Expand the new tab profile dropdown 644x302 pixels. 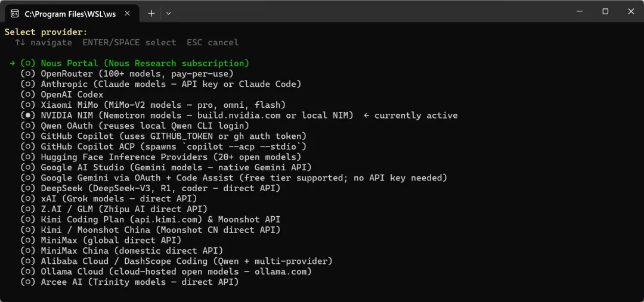pyautogui.click(x=169, y=13)
